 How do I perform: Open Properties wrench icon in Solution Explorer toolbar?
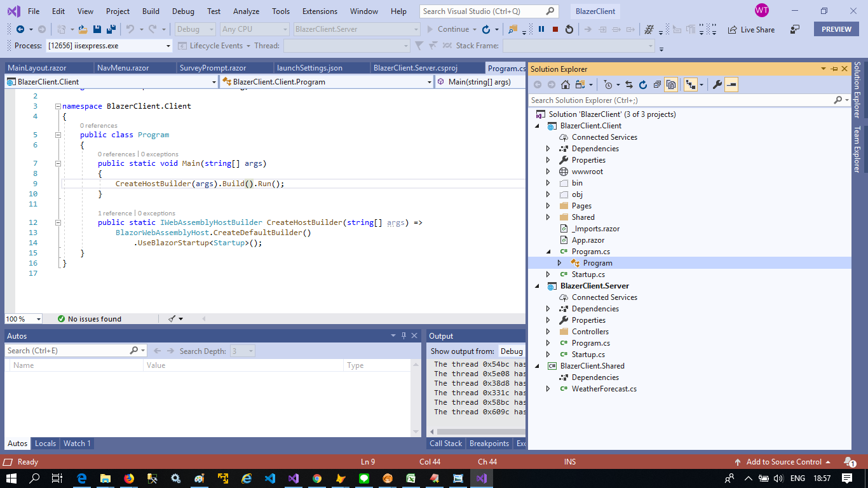(x=717, y=85)
